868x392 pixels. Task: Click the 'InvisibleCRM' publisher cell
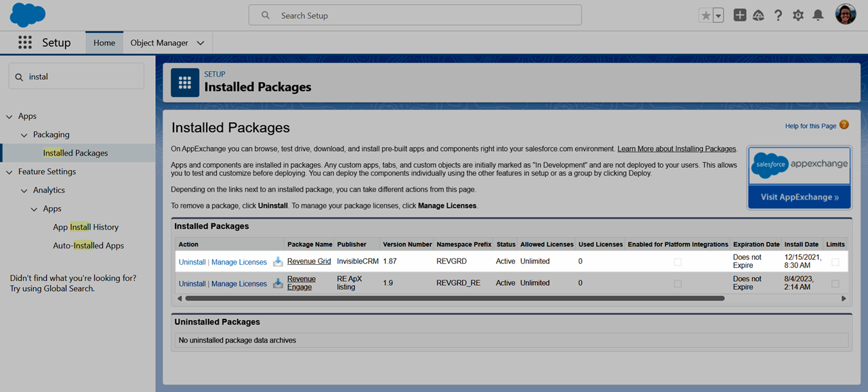point(358,261)
